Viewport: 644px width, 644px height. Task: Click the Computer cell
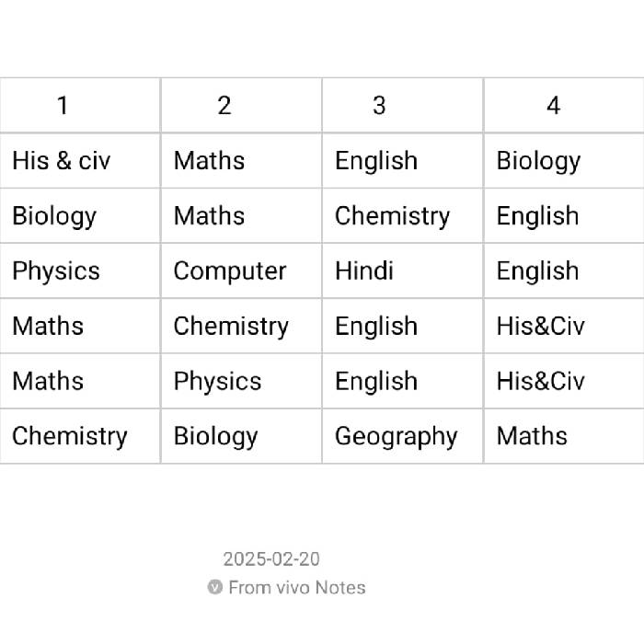(x=241, y=270)
